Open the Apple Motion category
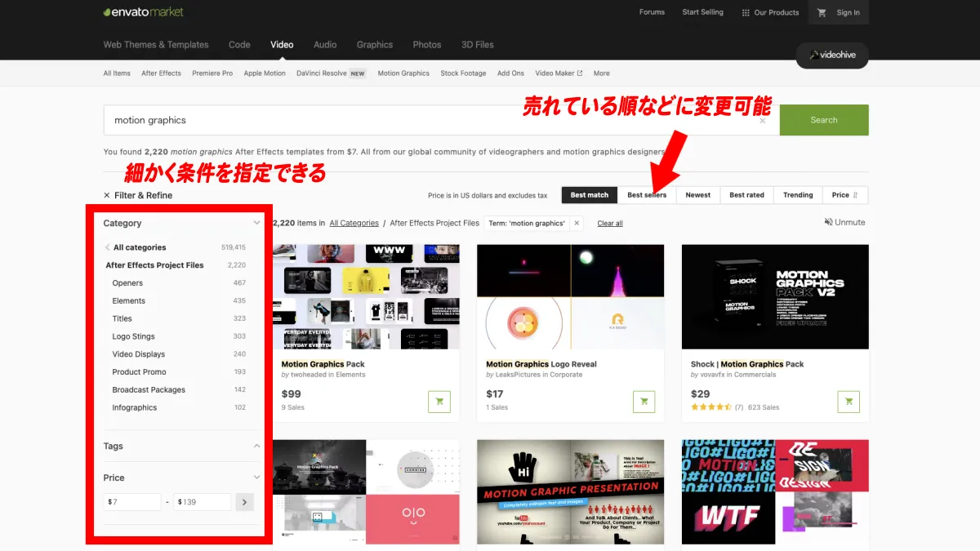This screenshot has height=551, width=980. (265, 73)
